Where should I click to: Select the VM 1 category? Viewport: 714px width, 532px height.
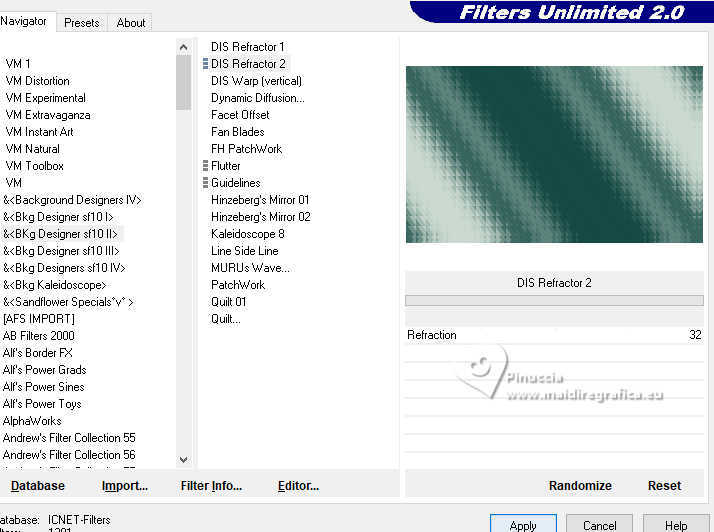18,64
